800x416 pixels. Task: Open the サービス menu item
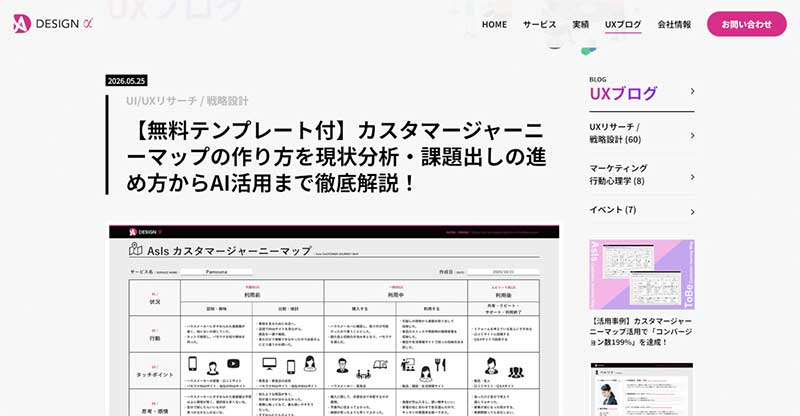pyautogui.click(x=539, y=24)
